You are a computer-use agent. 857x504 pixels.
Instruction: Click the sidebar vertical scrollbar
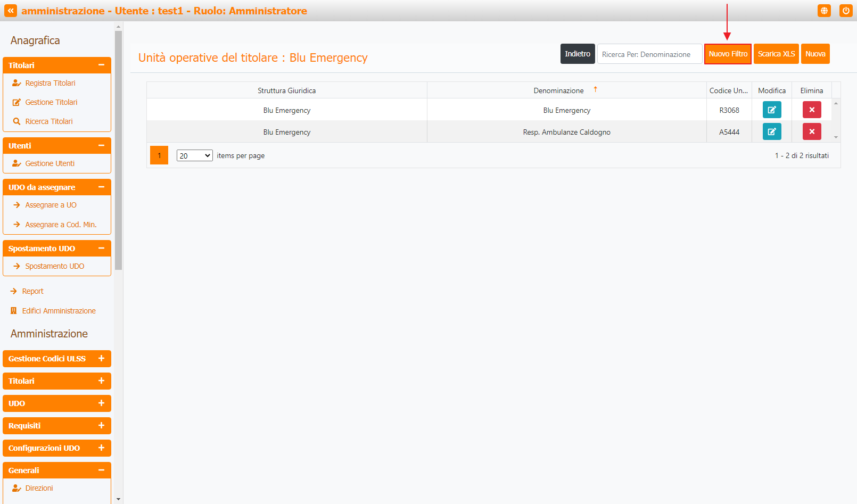(118, 150)
